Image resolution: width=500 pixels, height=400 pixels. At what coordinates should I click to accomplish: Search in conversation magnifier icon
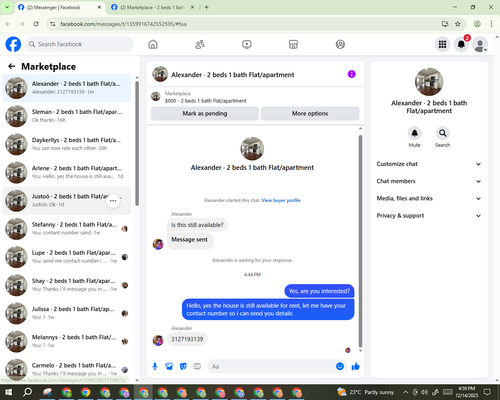coord(442,133)
